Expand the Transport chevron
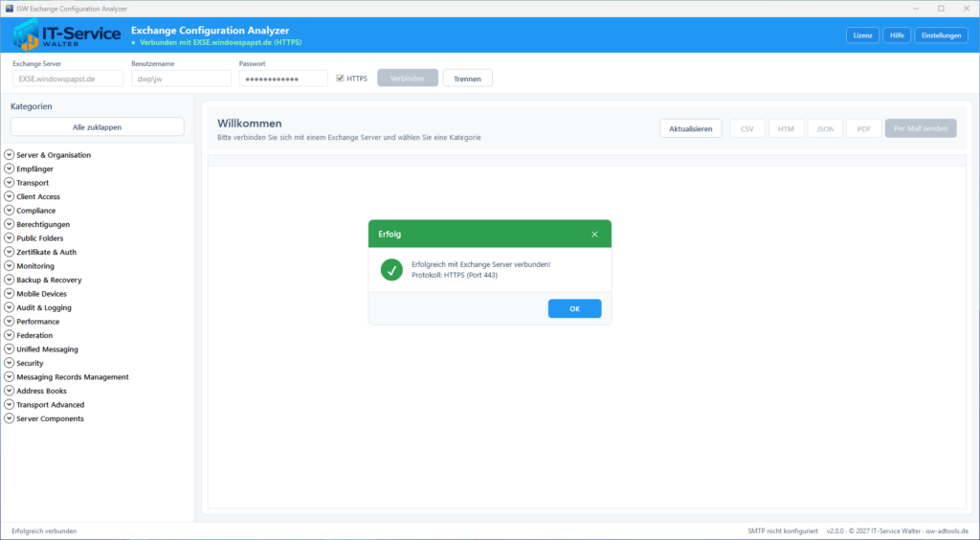This screenshot has height=540, width=980. (10, 183)
